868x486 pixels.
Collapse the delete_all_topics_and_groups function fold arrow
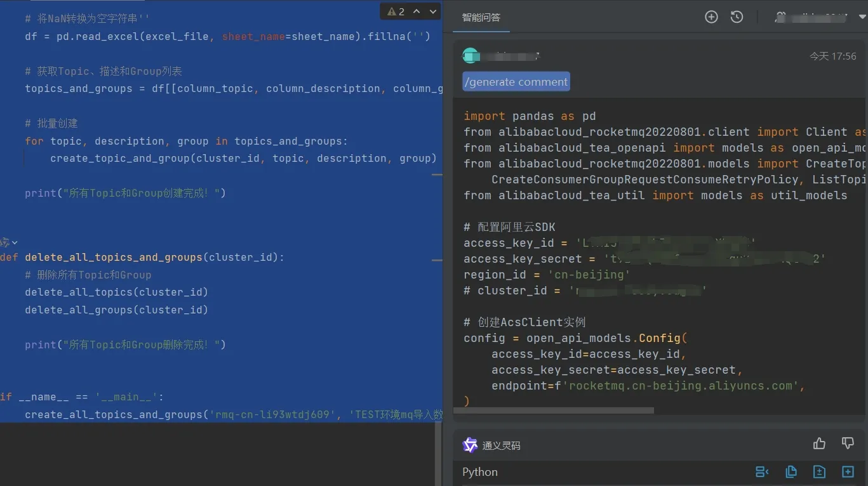click(15, 242)
